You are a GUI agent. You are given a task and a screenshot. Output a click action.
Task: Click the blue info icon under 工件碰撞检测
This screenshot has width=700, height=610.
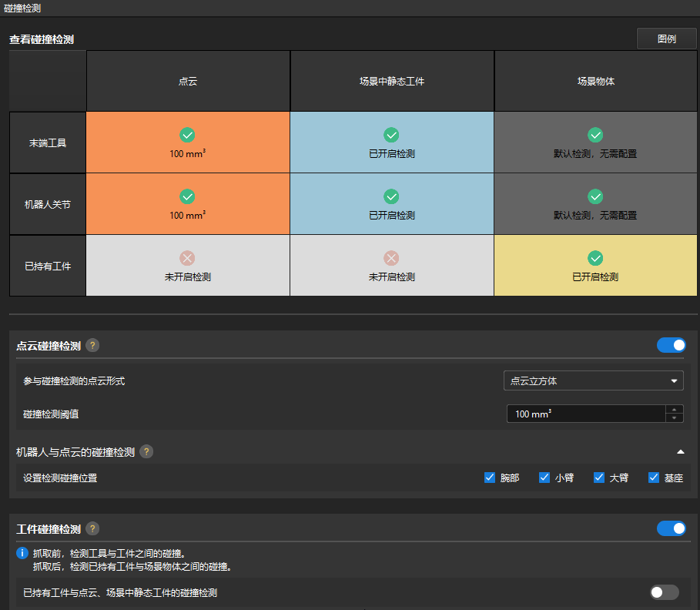pos(22,553)
